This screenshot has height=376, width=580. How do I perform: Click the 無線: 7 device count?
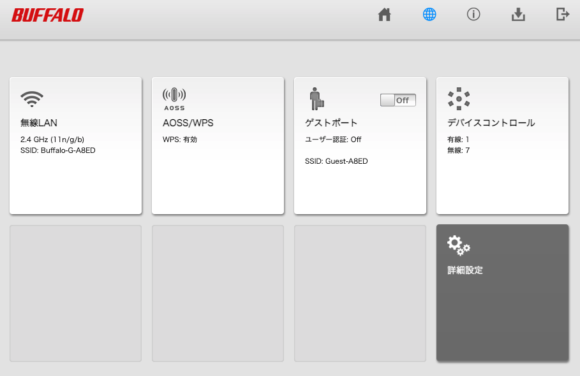pyautogui.click(x=458, y=150)
